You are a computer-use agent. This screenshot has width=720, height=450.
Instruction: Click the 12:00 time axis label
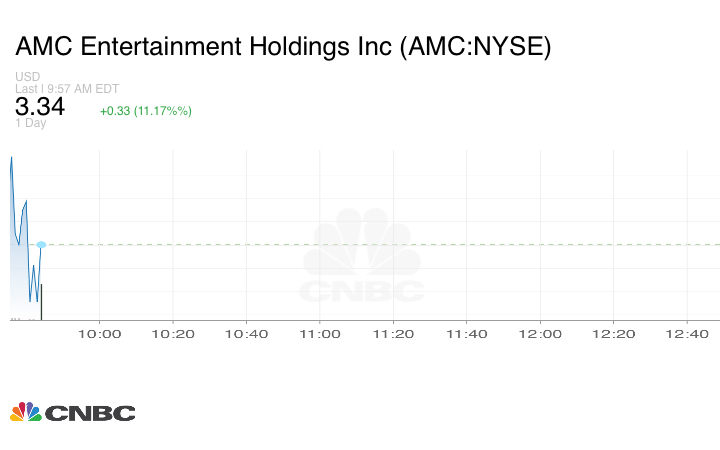pos(540,334)
